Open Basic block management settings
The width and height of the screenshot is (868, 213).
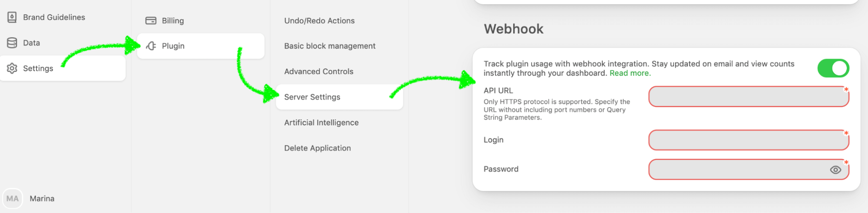coord(330,46)
